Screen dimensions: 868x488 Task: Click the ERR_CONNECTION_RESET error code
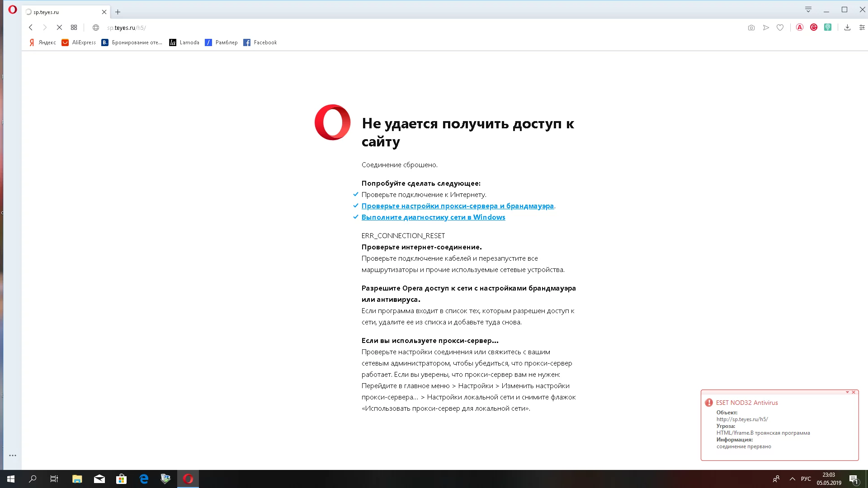click(403, 236)
